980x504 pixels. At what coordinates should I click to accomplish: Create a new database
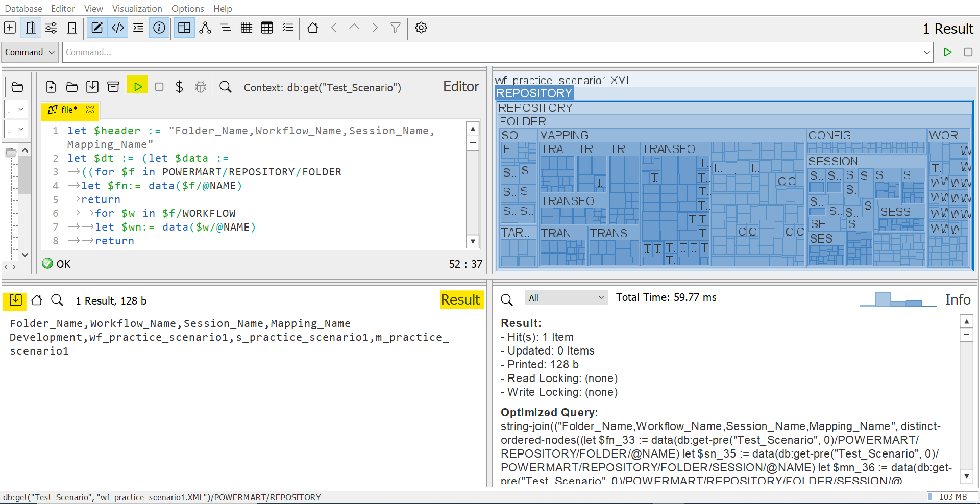point(10,28)
